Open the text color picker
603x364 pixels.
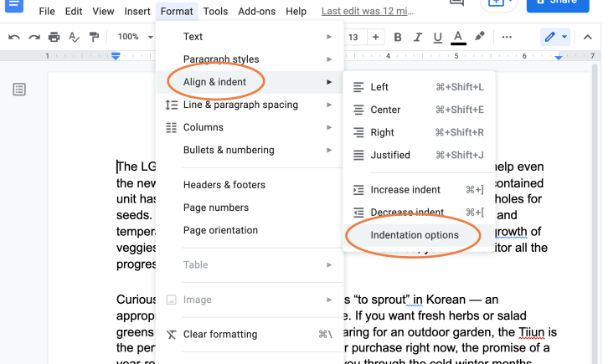coord(458,38)
